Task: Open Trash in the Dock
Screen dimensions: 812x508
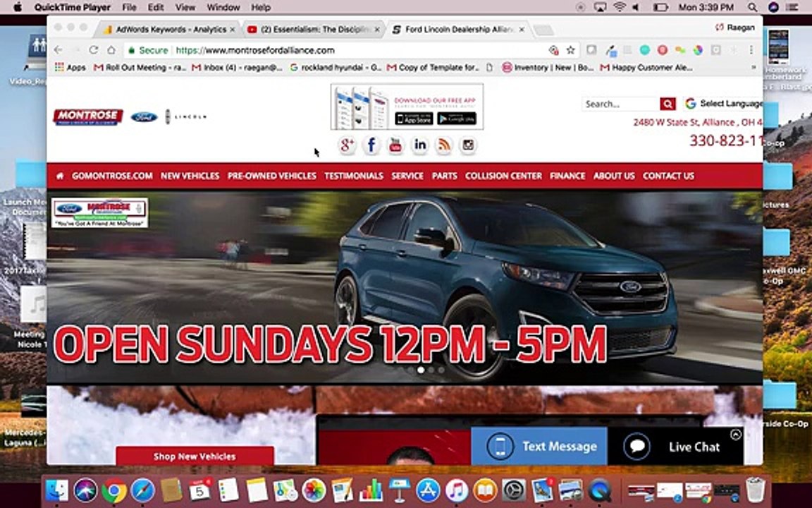Action: coord(756,490)
